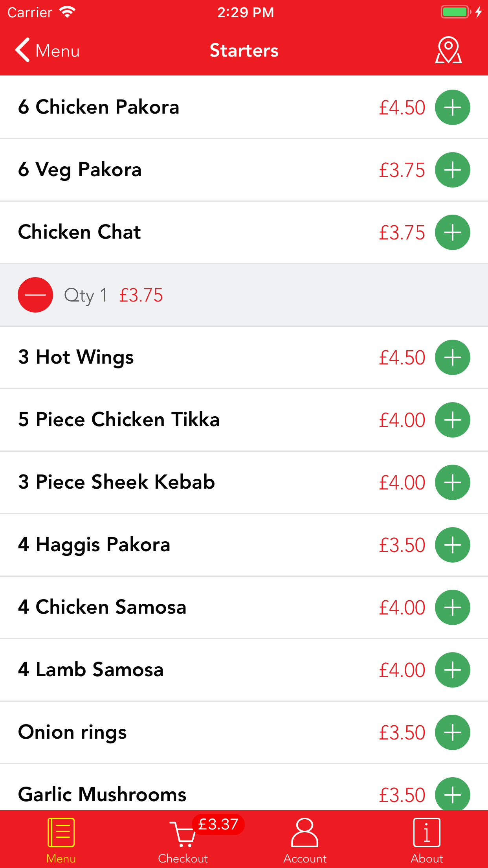Add Onion rings to basket

pos(452,732)
